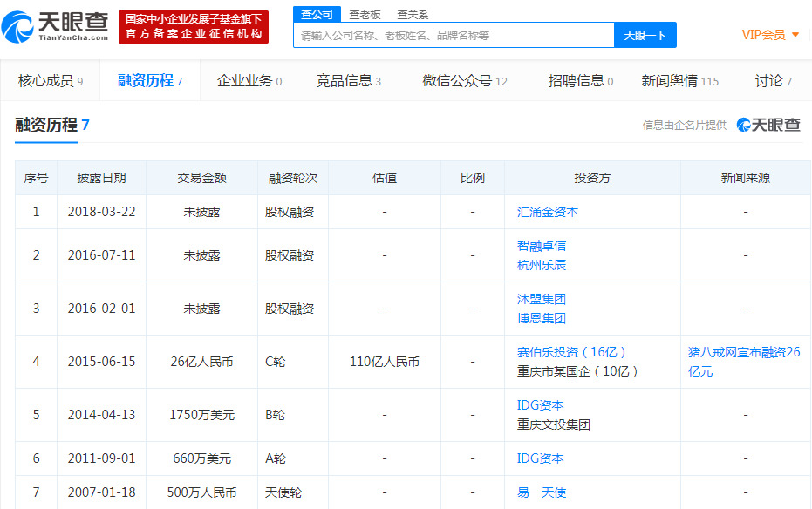Select the date 2015-06-15
812x509 pixels.
(101, 362)
